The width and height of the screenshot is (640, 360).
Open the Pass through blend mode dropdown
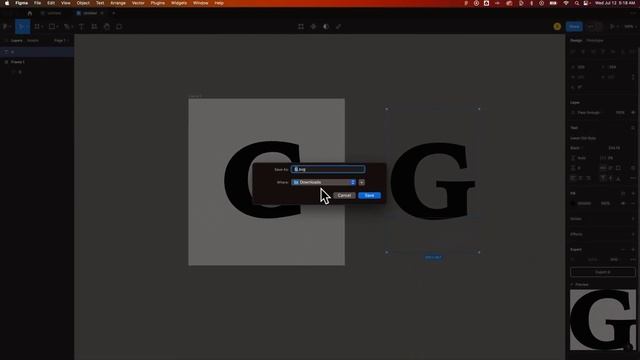[x=588, y=113]
